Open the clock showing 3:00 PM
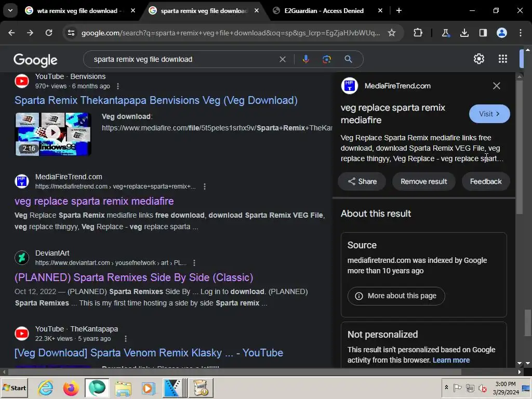The width and height of the screenshot is (532, 399). [506, 388]
